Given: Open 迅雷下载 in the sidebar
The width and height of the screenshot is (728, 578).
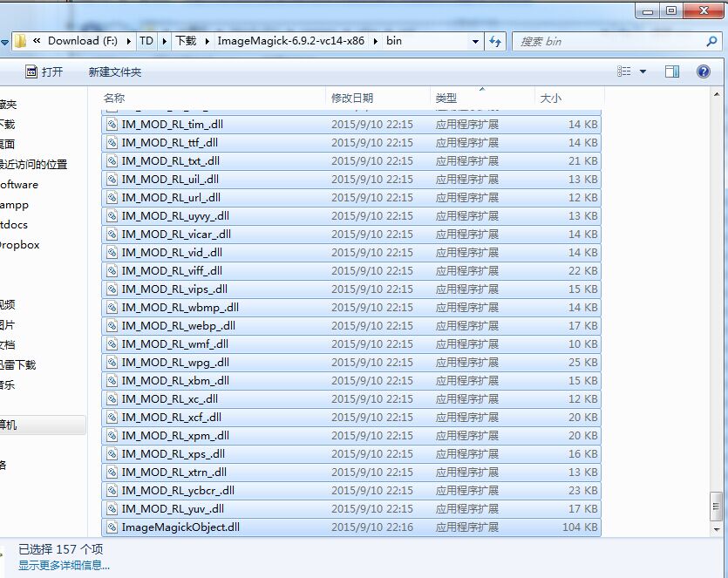Looking at the screenshot, I should (17, 364).
